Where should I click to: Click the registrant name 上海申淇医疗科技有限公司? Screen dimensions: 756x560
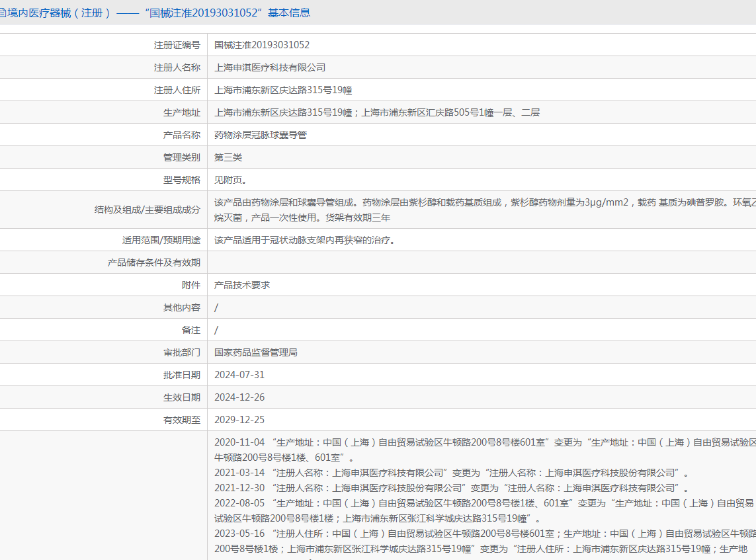(270, 67)
